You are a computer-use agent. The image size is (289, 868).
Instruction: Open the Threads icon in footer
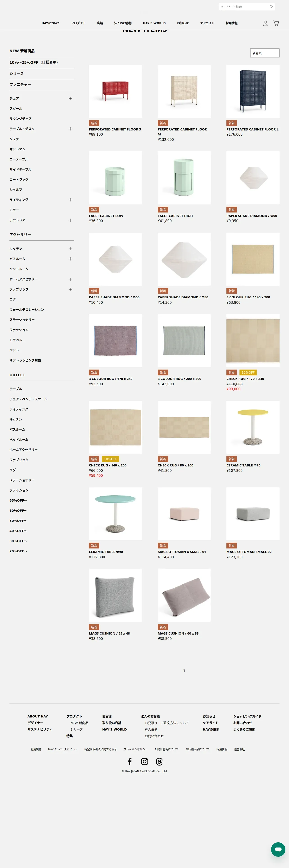tap(160, 761)
